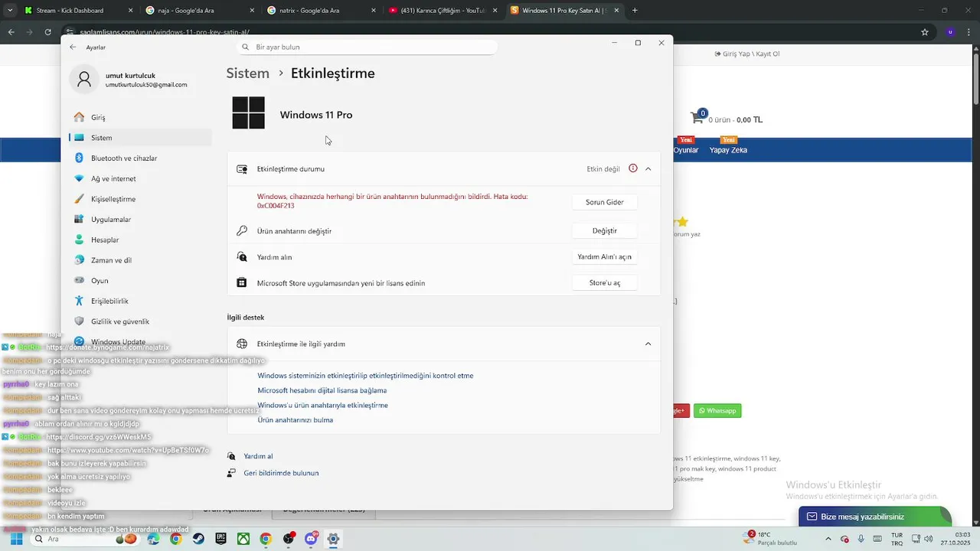
Task: Switch to naja - Google'da Ara tab
Action: 199,10
